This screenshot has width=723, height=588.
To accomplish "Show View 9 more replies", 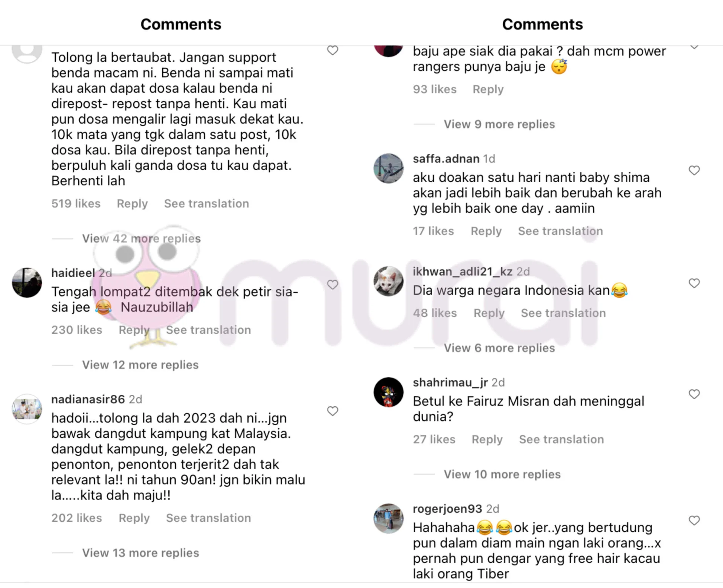I will point(499,124).
